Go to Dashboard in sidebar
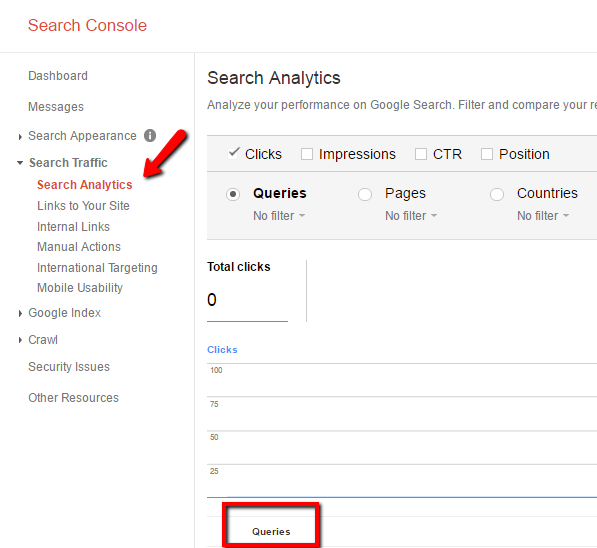Screen dimensions: 597x548 point(58,76)
